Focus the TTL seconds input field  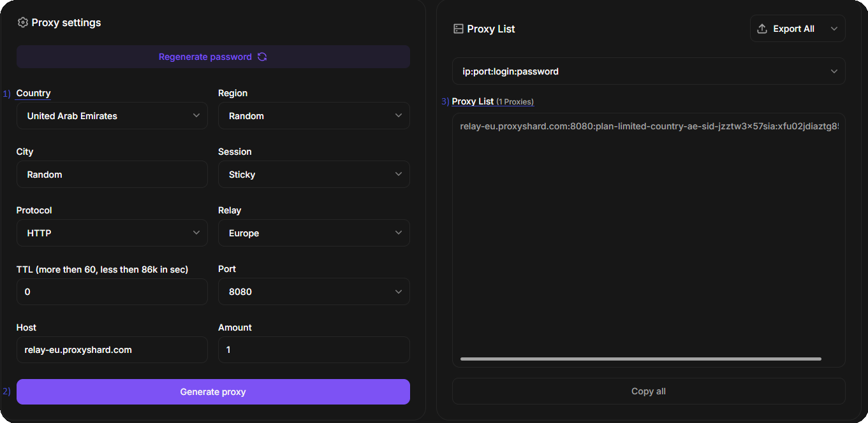click(112, 292)
